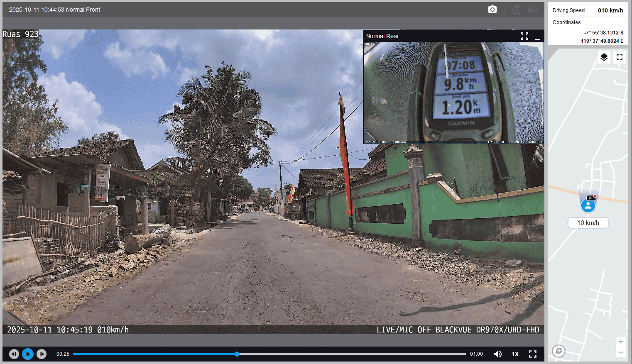The height and width of the screenshot is (364, 632).
Task: Flip the video vertically
Action: coord(516,10)
